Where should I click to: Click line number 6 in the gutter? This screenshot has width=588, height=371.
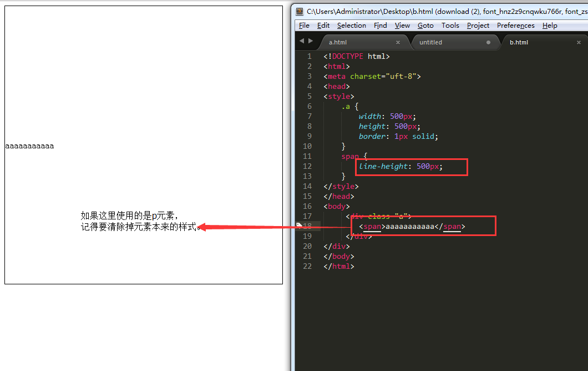click(x=310, y=106)
